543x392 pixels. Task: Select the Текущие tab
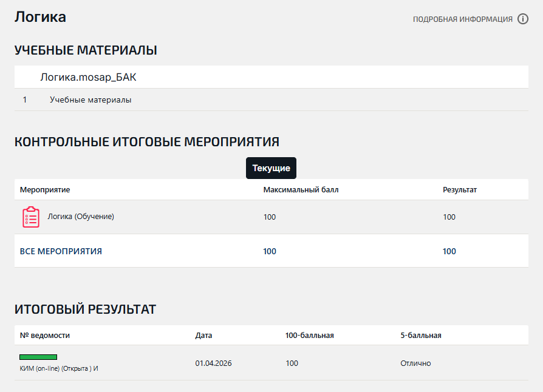tap(271, 168)
